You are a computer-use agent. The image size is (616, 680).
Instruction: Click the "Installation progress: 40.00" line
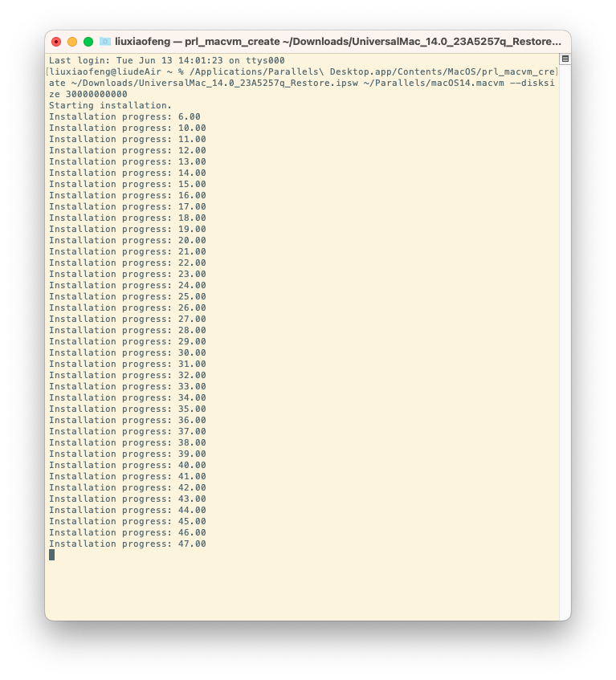[x=127, y=465]
